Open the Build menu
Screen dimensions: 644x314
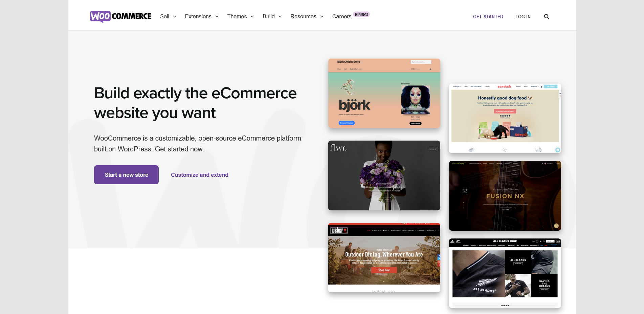click(272, 17)
